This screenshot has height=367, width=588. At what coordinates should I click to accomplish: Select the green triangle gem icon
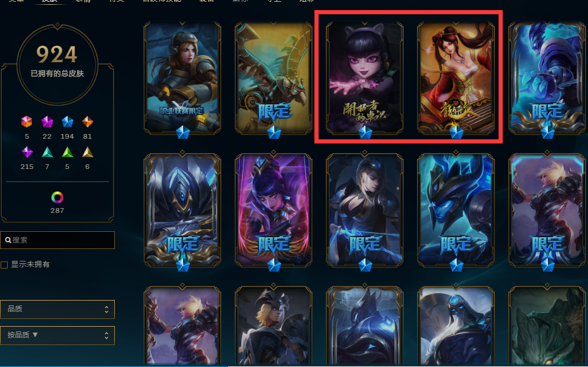click(x=68, y=152)
